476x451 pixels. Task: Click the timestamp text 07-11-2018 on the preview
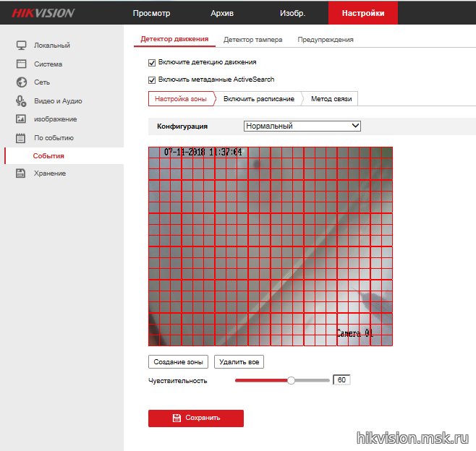click(x=184, y=152)
